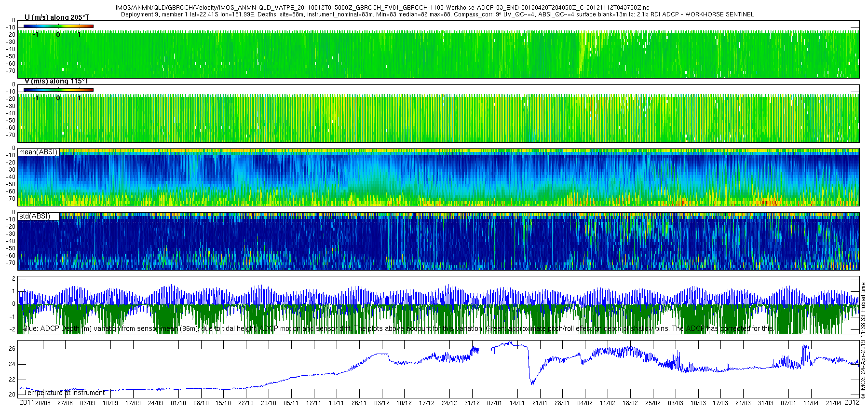Click the 2011 year label

coord(26,403)
